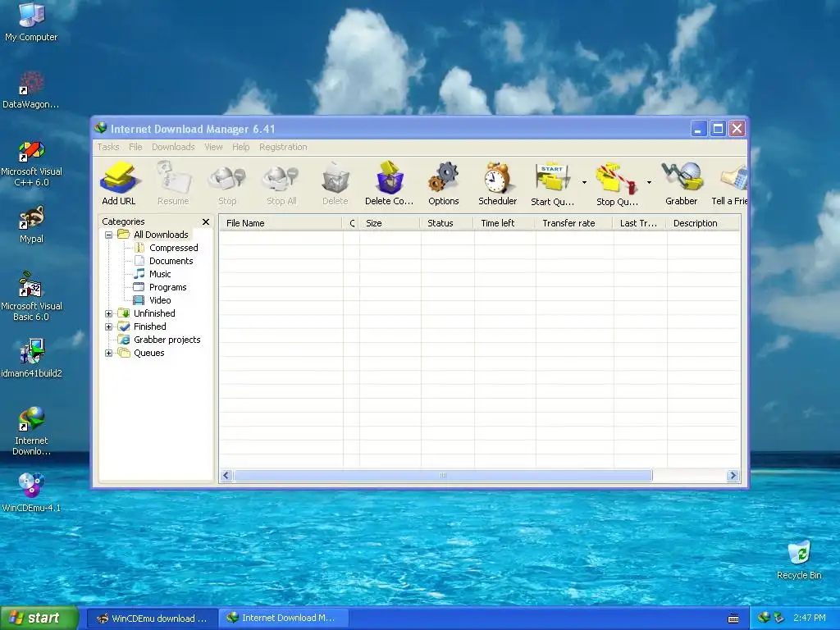The height and width of the screenshot is (630, 840).
Task: Open Options with the gear icon
Action: [x=444, y=183]
